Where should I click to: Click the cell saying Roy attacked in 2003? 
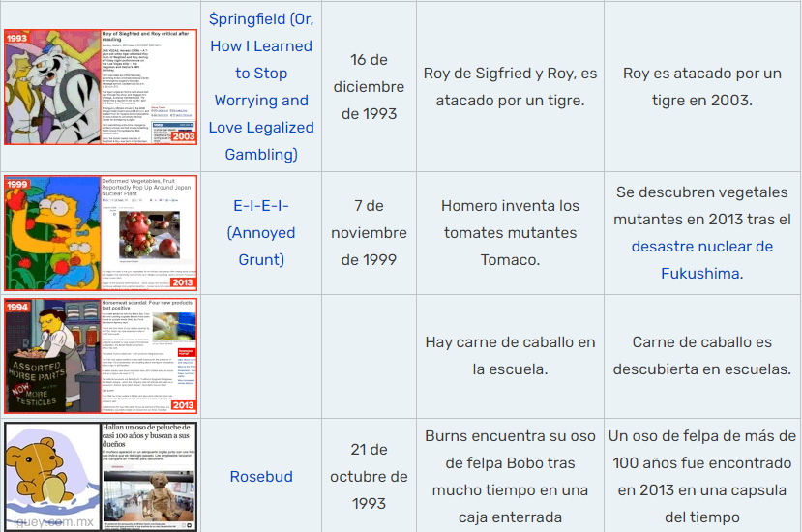point(701,86)
